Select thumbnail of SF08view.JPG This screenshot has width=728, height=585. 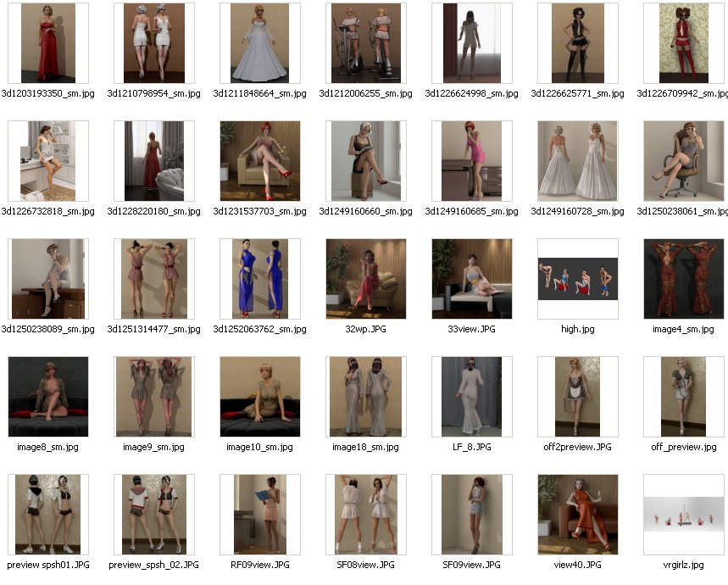tap(366, 515)
